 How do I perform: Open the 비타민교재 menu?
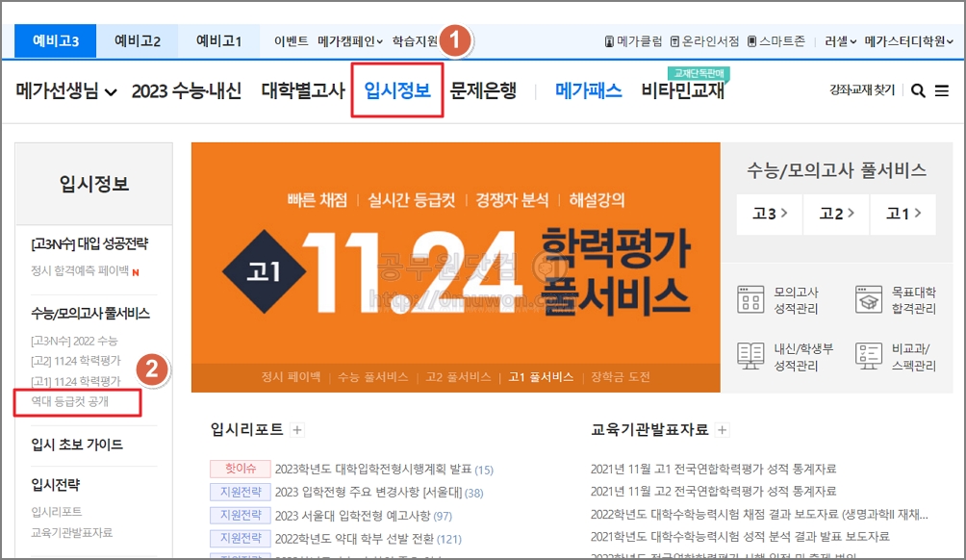tap(682, 91)
